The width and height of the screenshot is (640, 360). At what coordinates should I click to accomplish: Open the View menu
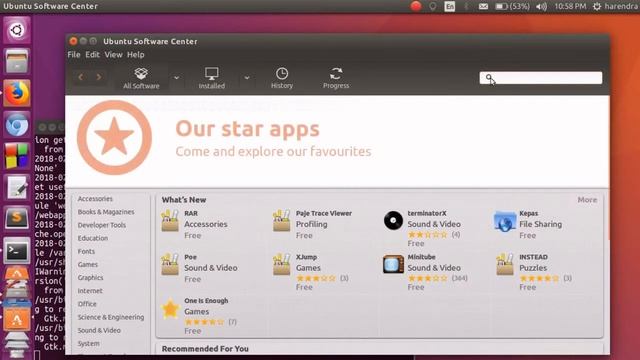113,54
